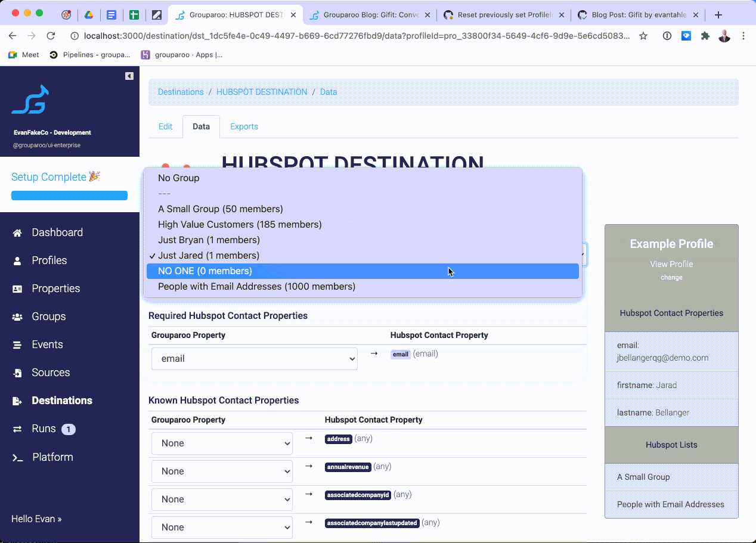Click the Dashboard home icon in sidebar
756x543 pixels.
click(x=17, y=233)
